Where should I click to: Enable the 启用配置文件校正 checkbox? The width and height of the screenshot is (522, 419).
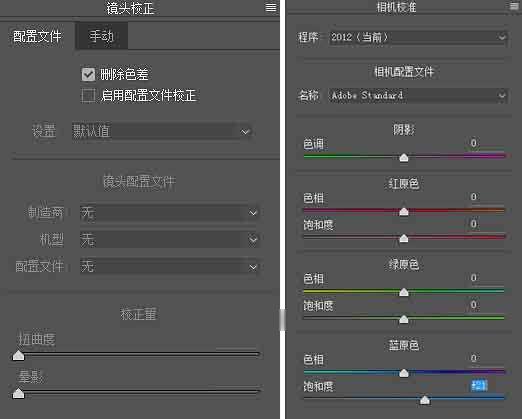(88, 96)
